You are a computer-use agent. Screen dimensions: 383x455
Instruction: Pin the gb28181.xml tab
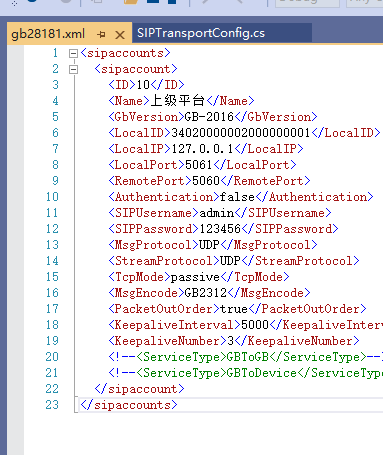(101, 34)
